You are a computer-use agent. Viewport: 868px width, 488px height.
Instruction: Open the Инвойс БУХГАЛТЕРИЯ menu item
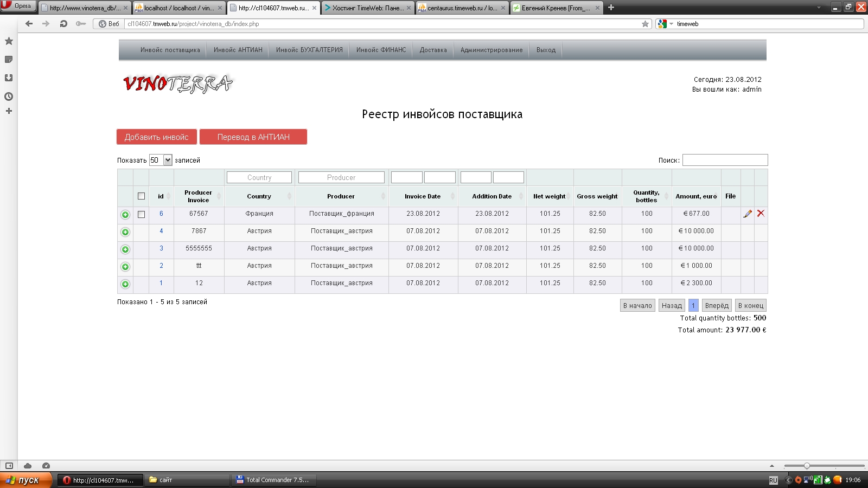(x=309, y=50)
